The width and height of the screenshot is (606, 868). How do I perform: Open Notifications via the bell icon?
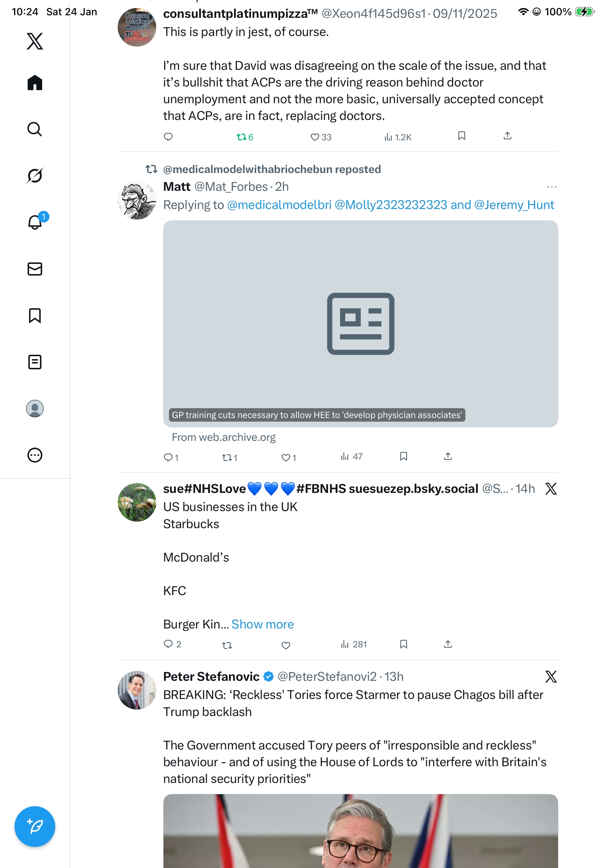(35, 222)
